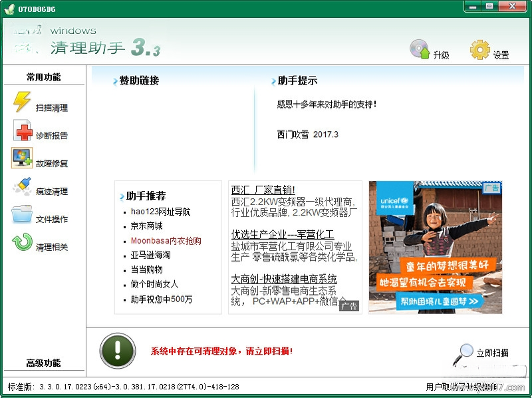
Task: Open settings via the gear icon
Action: [480, 50]
